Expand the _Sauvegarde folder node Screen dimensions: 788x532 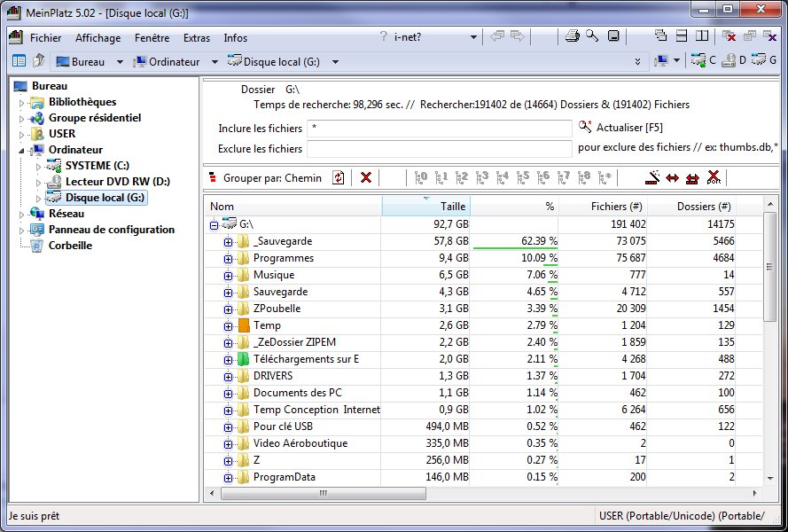[228, 242]
